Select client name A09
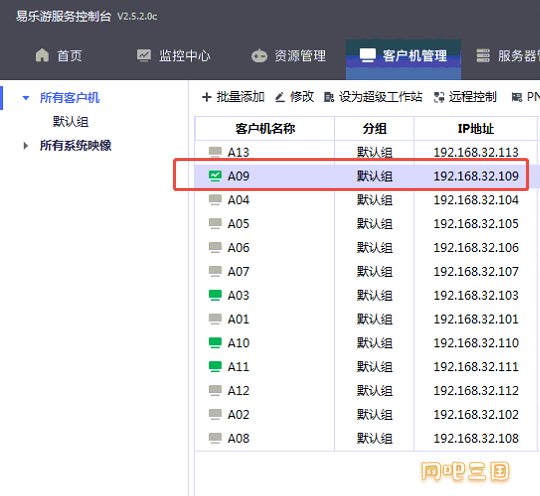Image resolution: width=540 pixels, height=496 pixels. coord(238,176)
